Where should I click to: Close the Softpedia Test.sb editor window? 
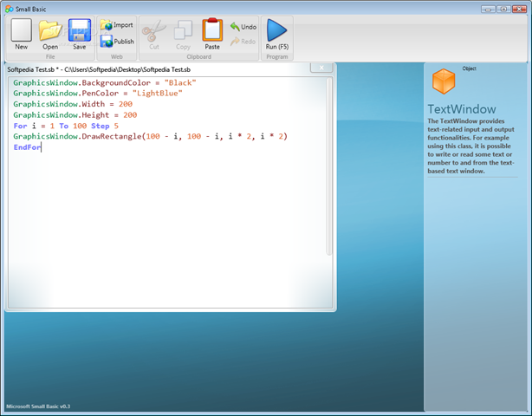[321, 67]
